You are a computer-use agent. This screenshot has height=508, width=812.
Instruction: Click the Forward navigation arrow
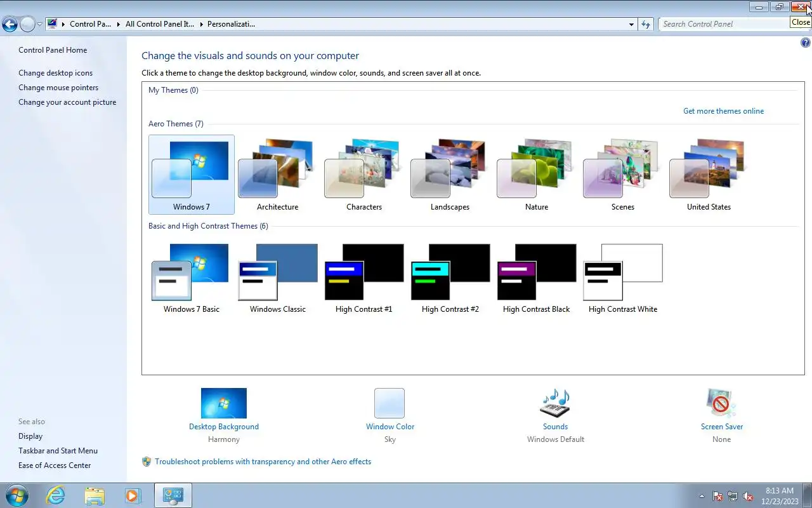coord(27,24)
